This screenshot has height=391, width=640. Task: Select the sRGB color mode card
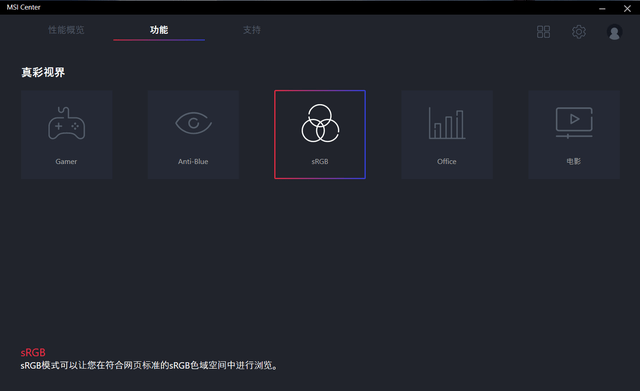tap(320, 135)
